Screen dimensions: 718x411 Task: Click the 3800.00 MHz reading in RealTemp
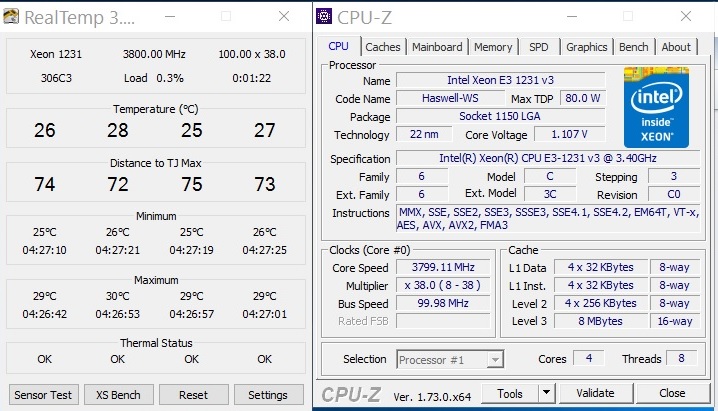coord(154,54)
